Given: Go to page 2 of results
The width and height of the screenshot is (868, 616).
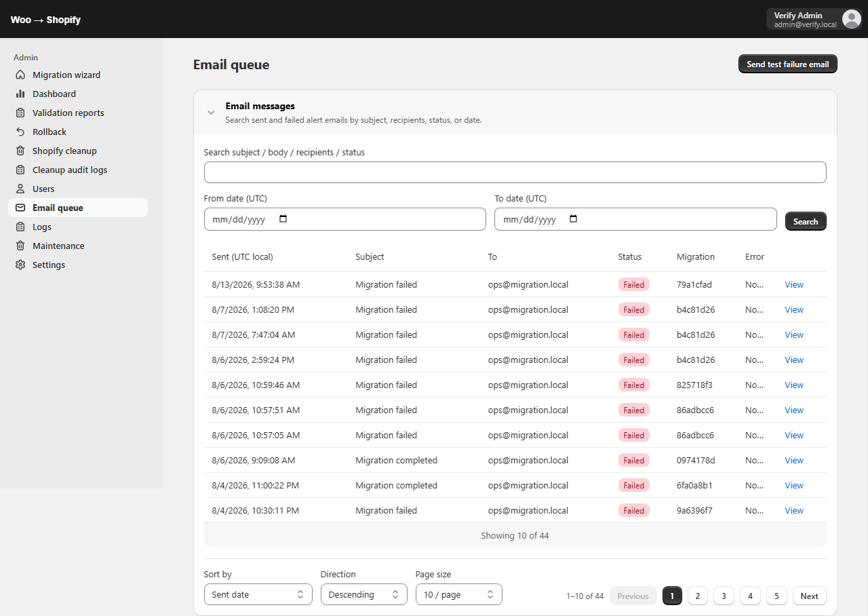Looking at the screenshot, I should tap(697, 596).
